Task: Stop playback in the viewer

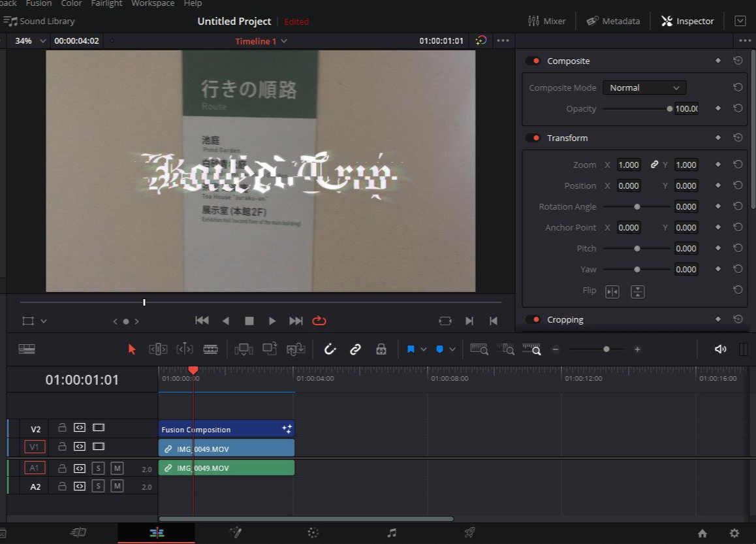Action: (x=249, y=321)
